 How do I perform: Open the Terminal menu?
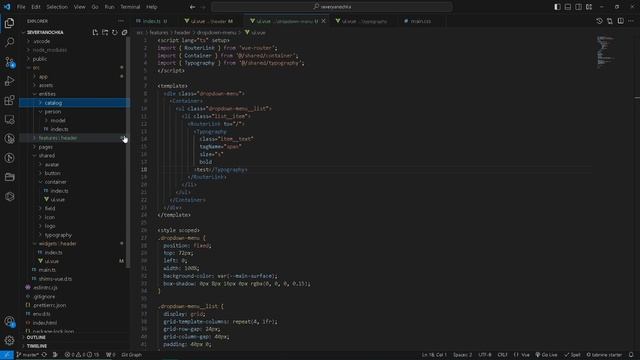tap(130, 7)
